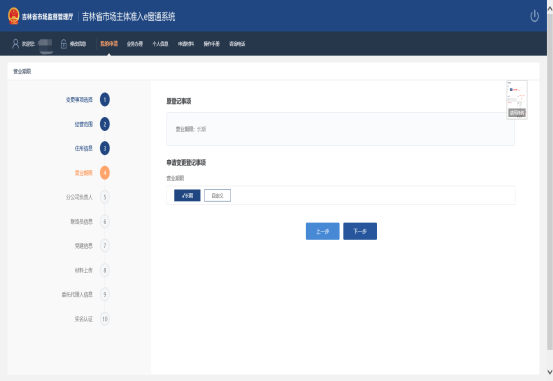Click the national emblem logo
This screenshot has height=381, width=553.
coord(14,16)
